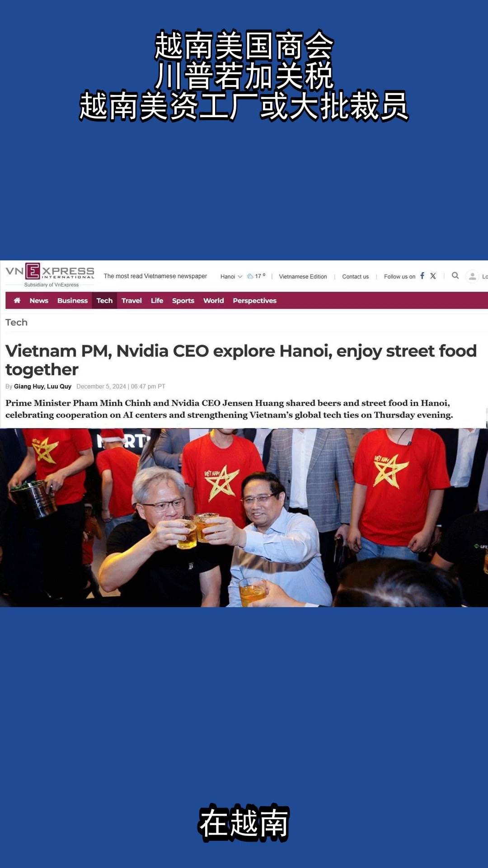488x868 pixels.
Task: Click the Tech breadcrumb heading
Action: [x=16, y=322]
